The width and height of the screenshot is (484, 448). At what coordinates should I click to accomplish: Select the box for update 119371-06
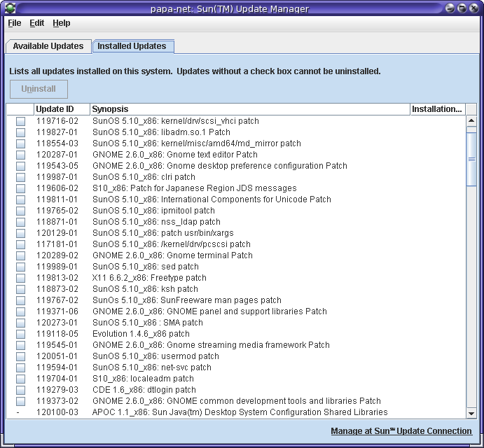point(21,311)
